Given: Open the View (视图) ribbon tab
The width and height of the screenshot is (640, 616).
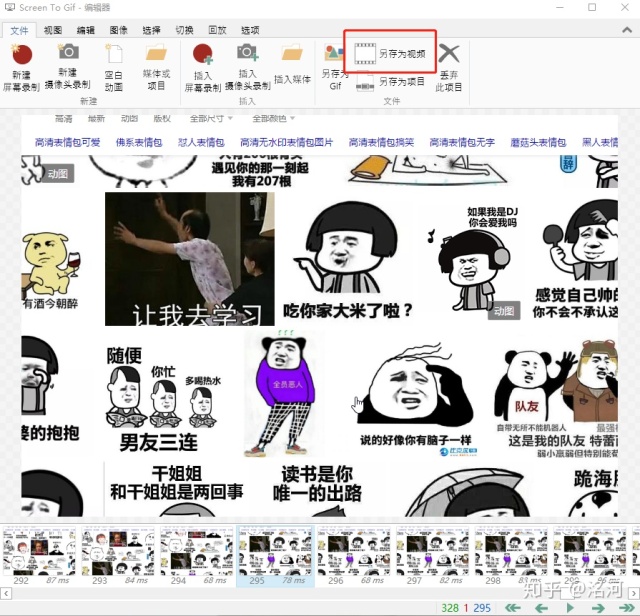Looking at the screenshot, I should pos(53,30).
